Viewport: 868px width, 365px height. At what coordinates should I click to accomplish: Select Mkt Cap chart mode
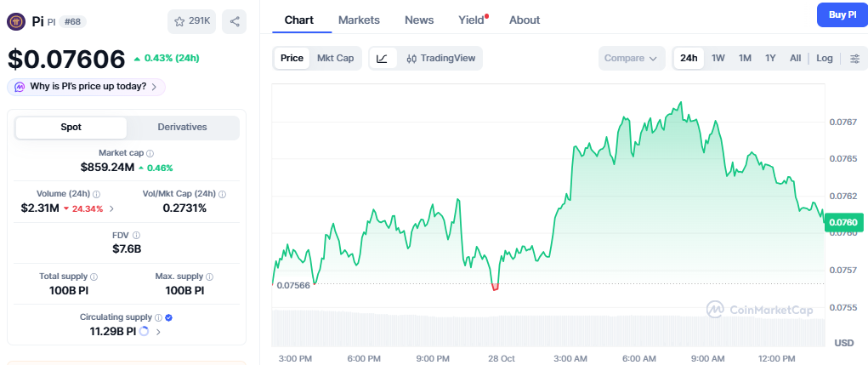[336, 58]
